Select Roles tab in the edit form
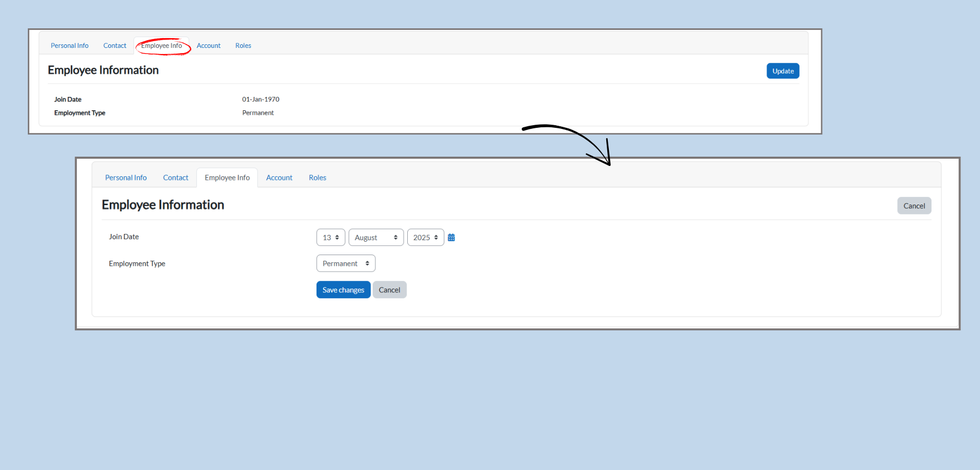The width and height of the screenshot is (980, 470). [x=318, y=178]
